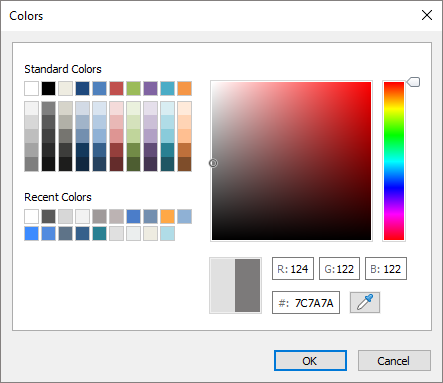Click the circular marker in the saturation field

pos(213,163)
